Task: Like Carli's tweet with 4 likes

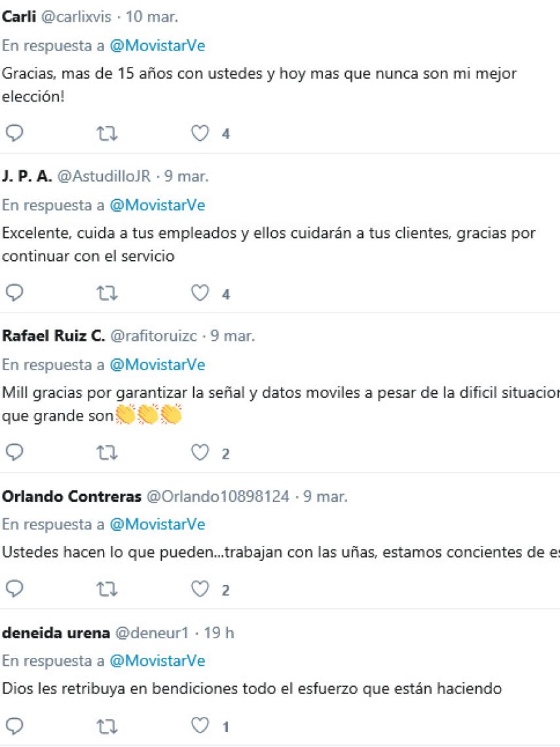Action: pos(200,134)
